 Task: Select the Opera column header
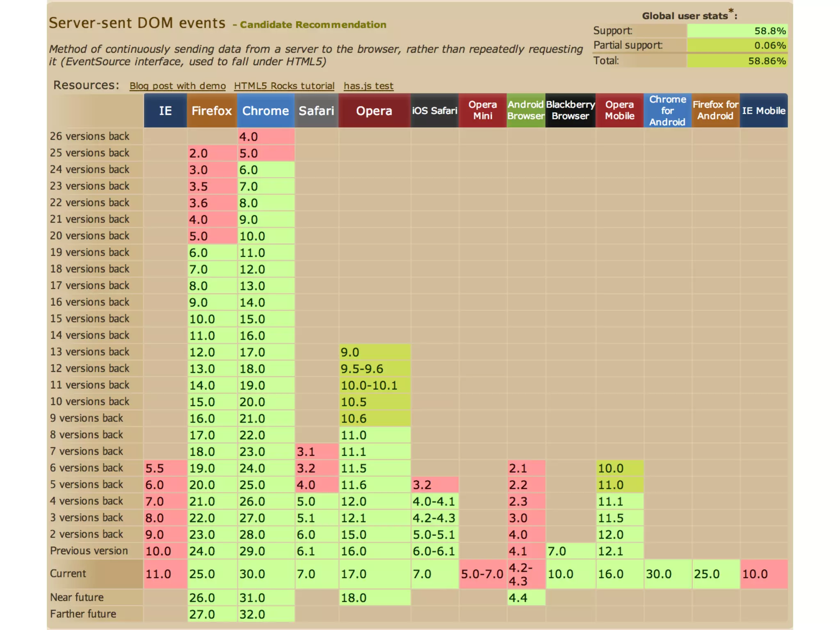(x=374, y=111)
